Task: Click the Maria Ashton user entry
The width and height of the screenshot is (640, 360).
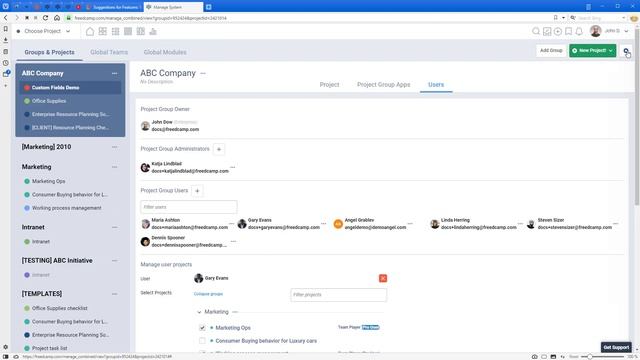Action: click(x=184, y=224)
